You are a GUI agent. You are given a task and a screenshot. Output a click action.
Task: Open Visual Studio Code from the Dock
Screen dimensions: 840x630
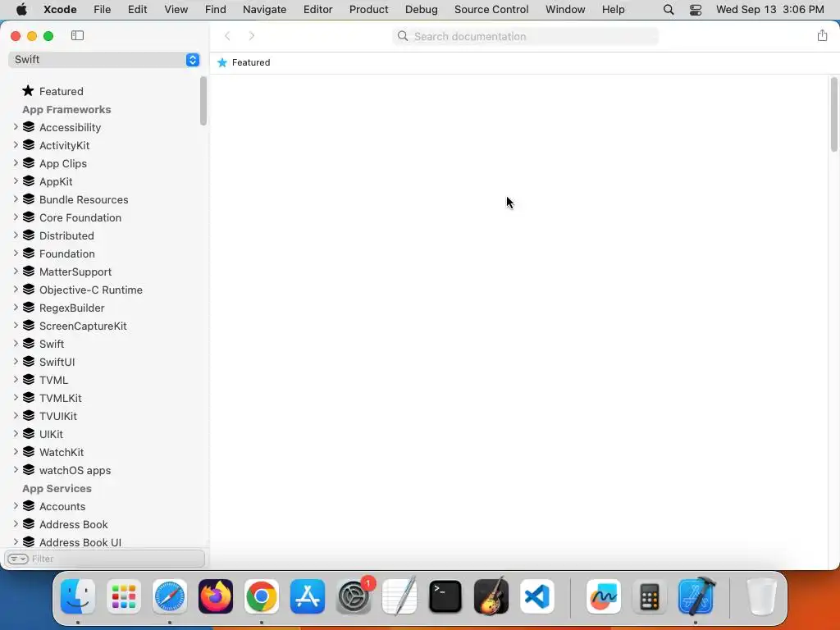(537, 596)
